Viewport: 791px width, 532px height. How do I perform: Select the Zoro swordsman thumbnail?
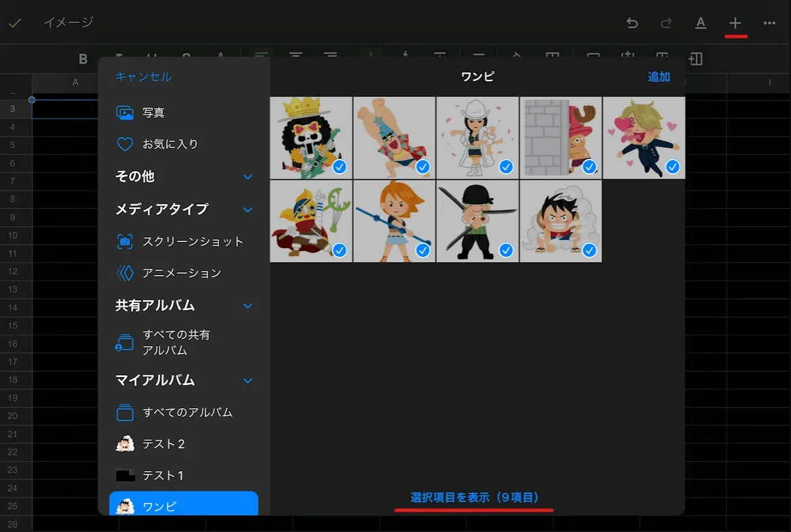point(477,221)
